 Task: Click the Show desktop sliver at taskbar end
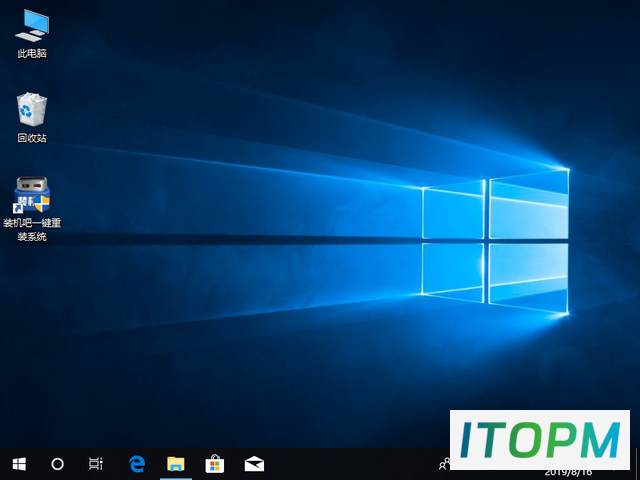pyautogui.click(x=637, y=464)
